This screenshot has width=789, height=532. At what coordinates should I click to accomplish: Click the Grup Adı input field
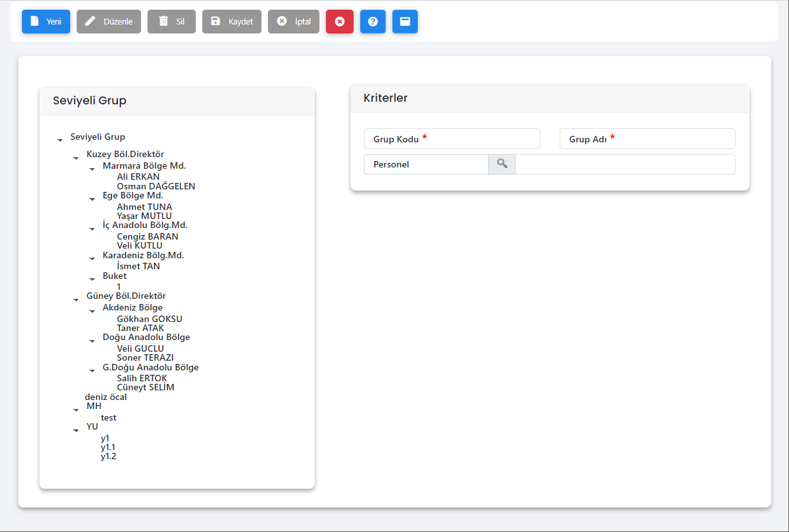[647, 138]
